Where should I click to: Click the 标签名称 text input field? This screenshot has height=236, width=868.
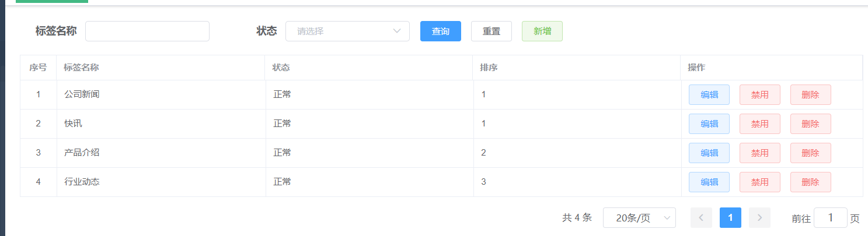coord(147,31)
